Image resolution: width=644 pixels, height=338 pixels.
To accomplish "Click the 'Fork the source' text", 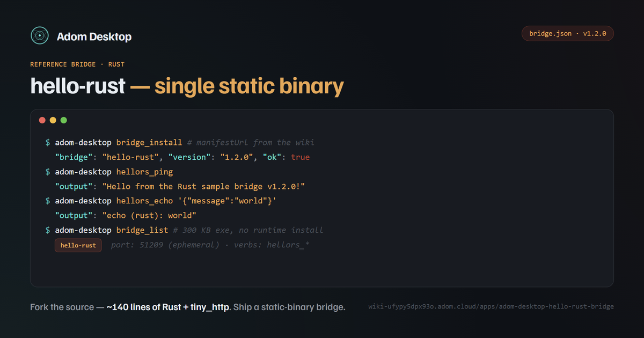I will pyautogui.click(x=62, y=307).
